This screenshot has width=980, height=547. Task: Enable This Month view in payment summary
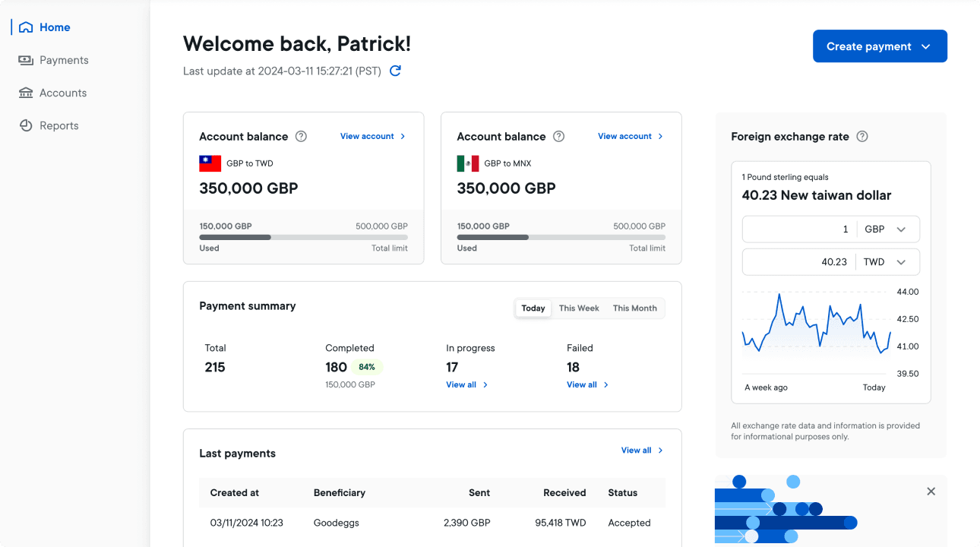634,308
